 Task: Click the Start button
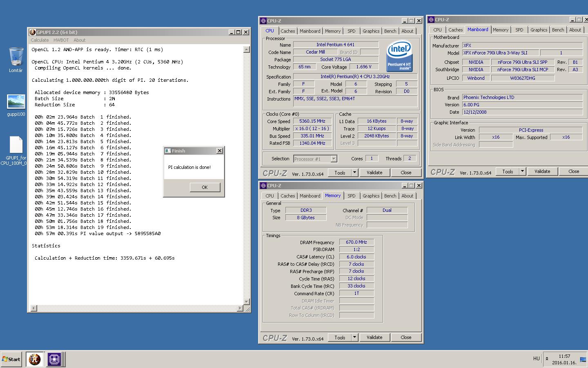11,359
